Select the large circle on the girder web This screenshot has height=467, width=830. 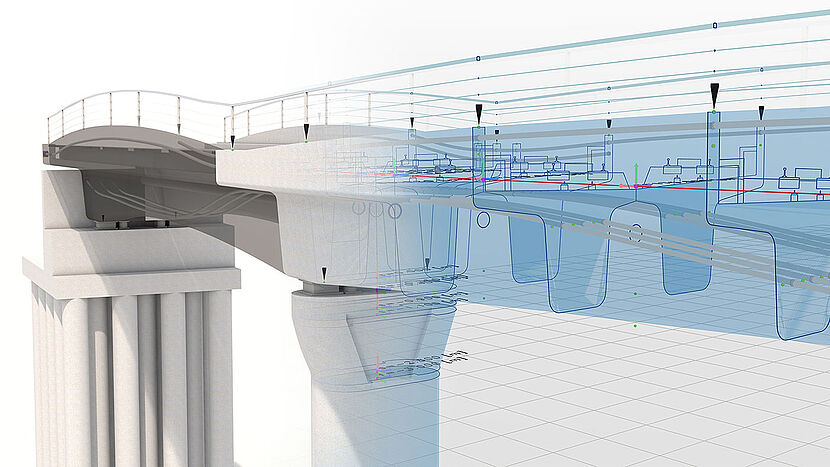click(395, 211)
